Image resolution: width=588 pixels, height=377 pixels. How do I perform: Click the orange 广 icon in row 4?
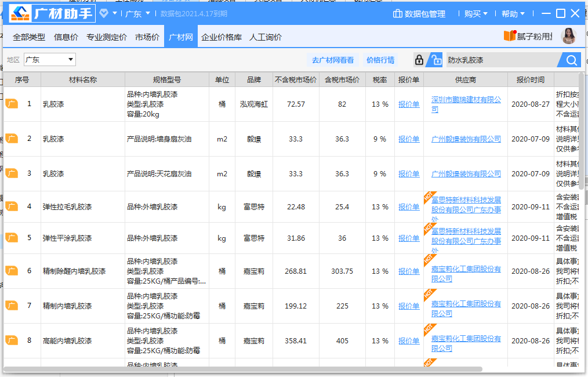tap(12, 206)
